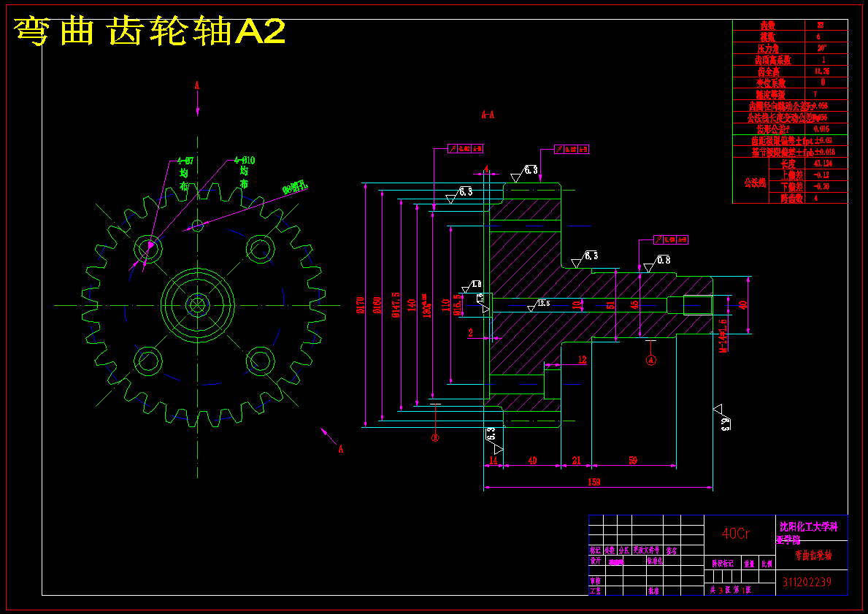Click the M-14±1.6 thread callout

tap(723, 336)
